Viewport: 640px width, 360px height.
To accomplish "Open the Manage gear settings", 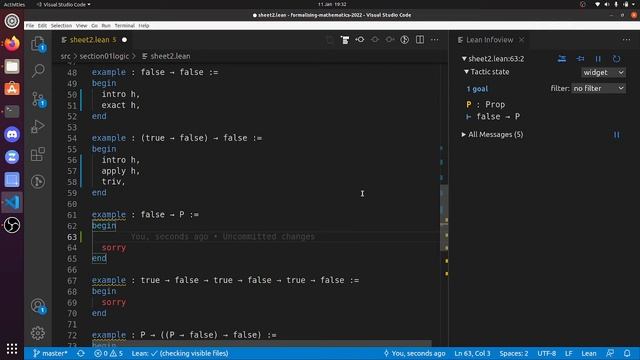I will 38,333.
